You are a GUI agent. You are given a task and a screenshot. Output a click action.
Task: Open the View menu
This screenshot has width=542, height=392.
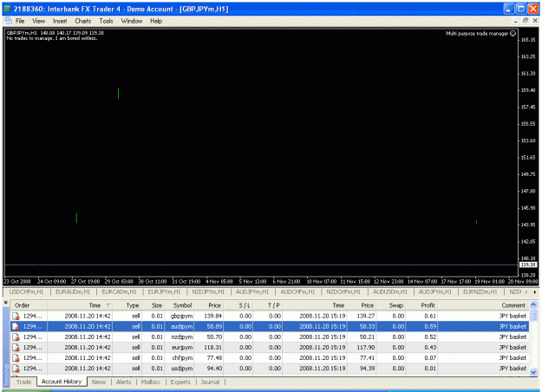point(38,21)
